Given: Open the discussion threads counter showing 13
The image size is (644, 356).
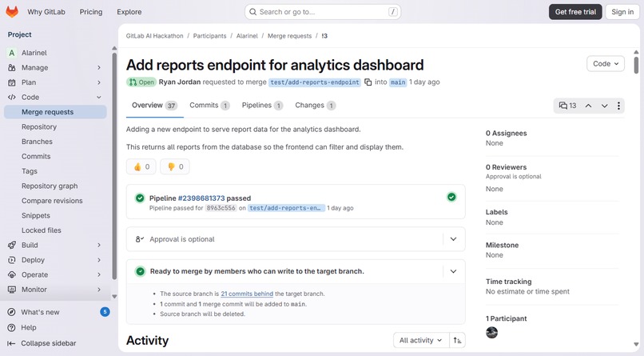Looking at the screenshot, I should (x=567, y=106).
